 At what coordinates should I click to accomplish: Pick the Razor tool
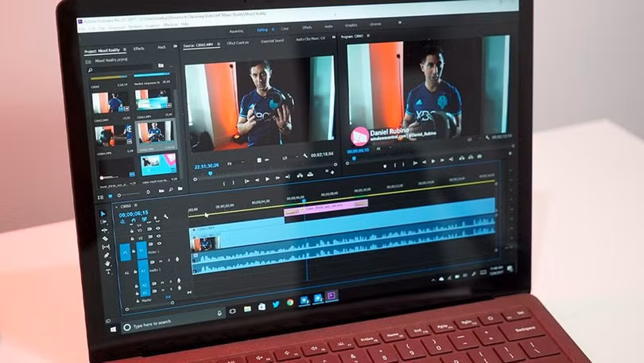[105, 239]
